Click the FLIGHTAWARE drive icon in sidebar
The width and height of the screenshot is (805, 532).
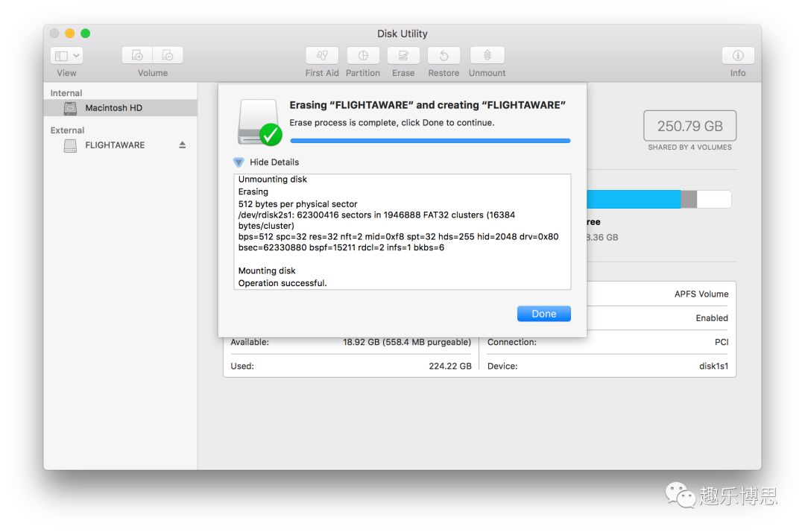click(70, 146)
